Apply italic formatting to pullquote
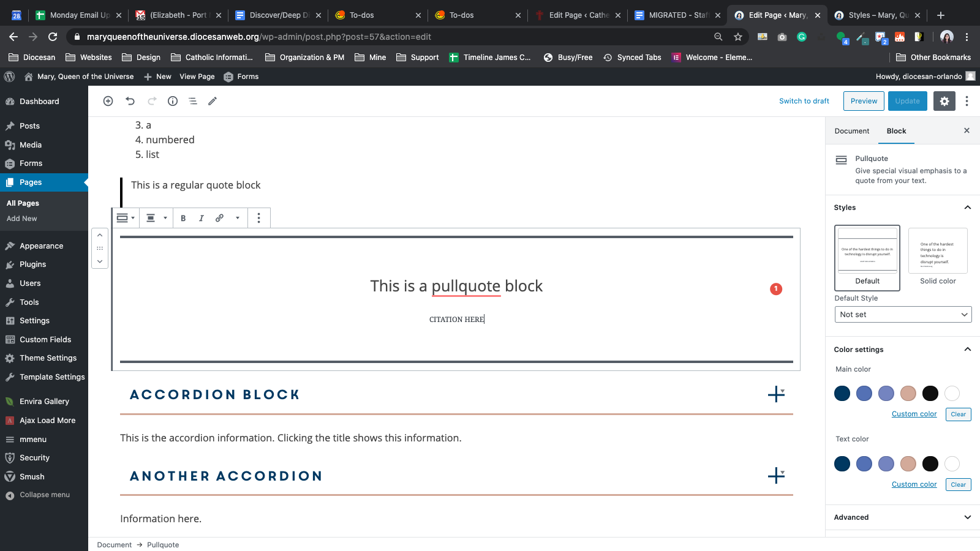Screen dimensions: 980x551 201,218
